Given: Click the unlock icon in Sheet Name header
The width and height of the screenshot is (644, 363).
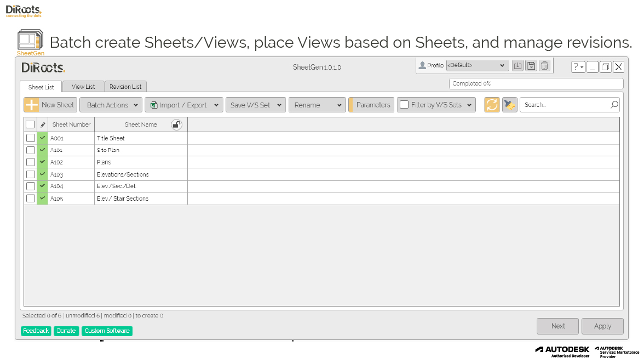Looking at the screenshot, I should tap(176, 124).
